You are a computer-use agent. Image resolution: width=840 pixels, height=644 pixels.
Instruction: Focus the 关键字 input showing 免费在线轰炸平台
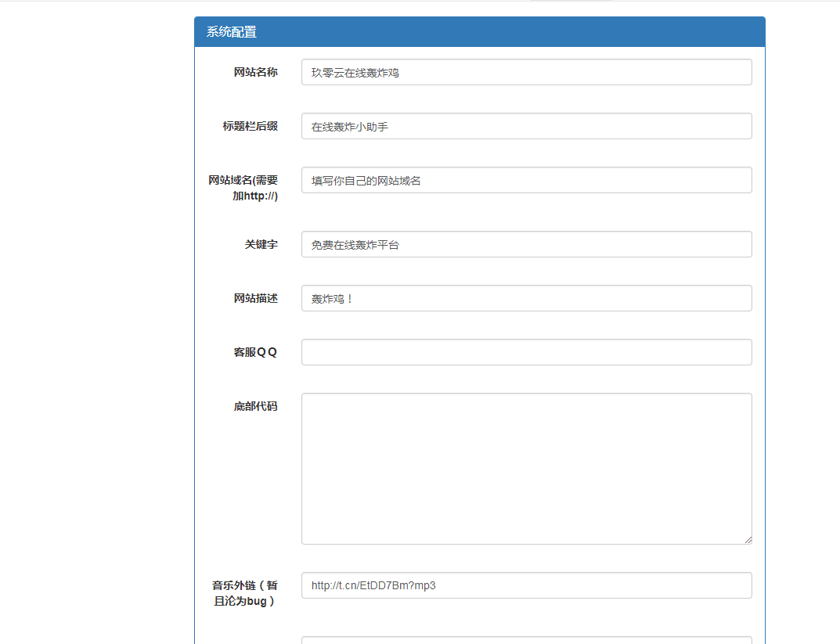[x=526, y=243]
